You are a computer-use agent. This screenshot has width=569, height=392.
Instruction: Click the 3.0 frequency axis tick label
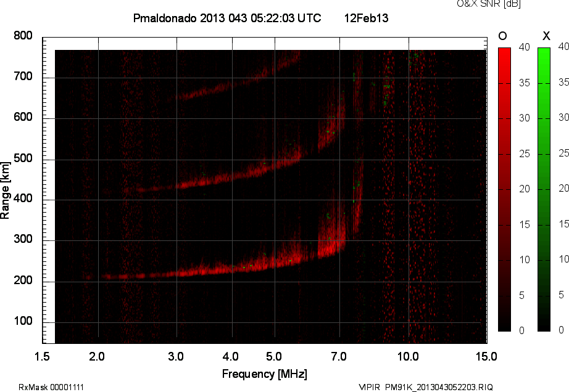176,356
